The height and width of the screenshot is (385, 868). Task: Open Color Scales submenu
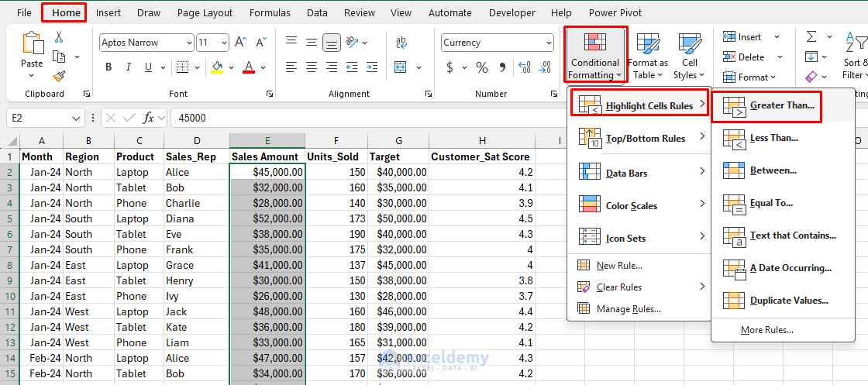pos(639,205)
